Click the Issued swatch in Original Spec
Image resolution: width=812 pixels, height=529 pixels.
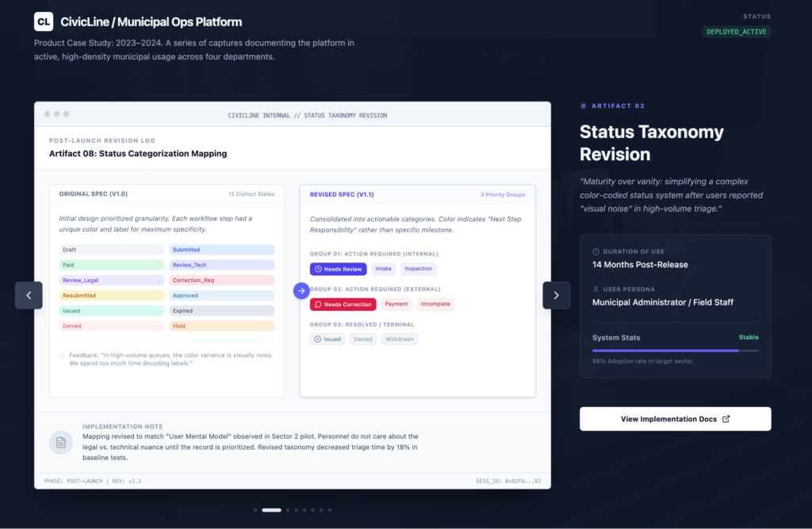pos(111,311)
